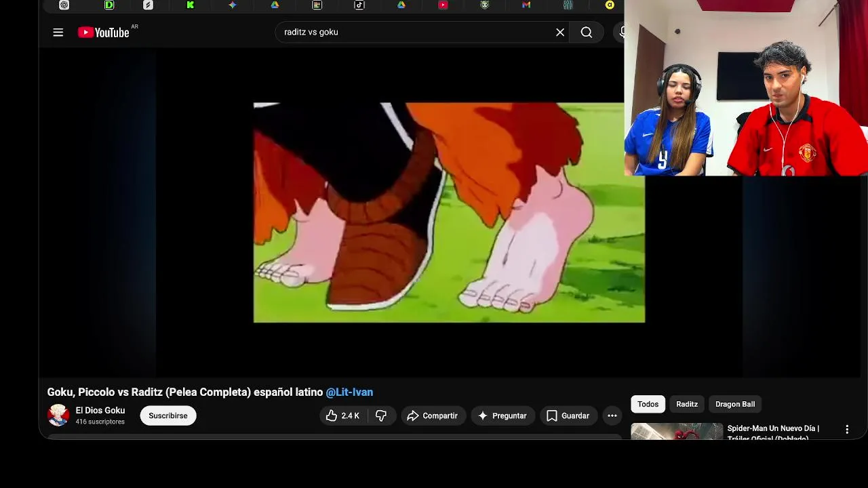Open Spider-Man Un Nuevo Día video title
The height and width of the screenshot is (488, 868).
pyautogui.click(x=774, y=432)
